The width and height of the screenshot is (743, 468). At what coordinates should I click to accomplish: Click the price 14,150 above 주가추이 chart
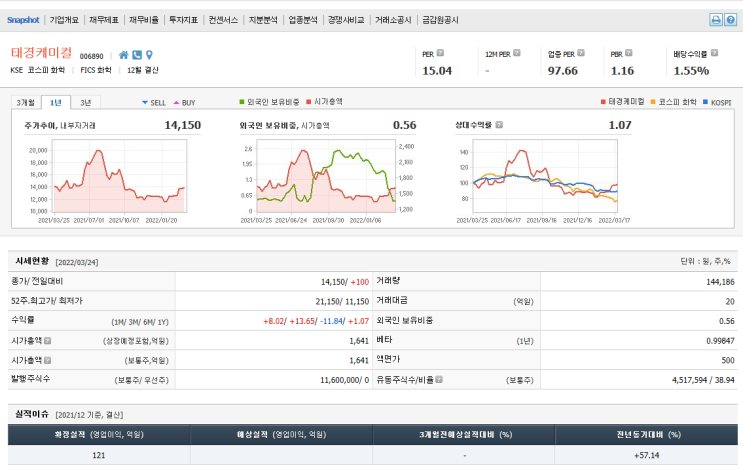coord(182,125)
